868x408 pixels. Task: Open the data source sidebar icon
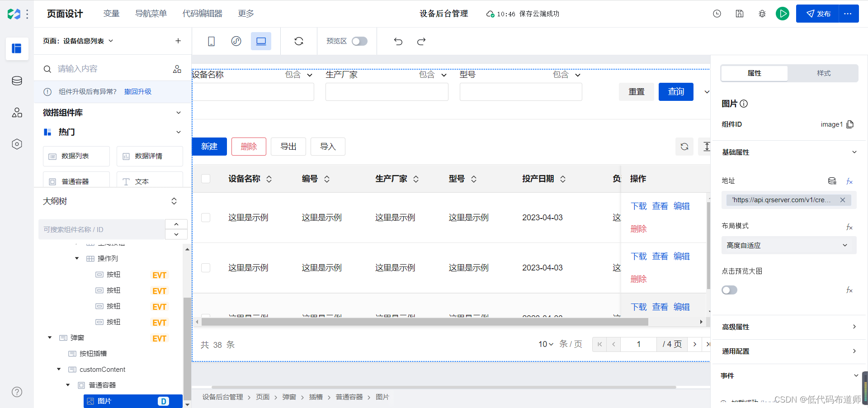(17, 81)
